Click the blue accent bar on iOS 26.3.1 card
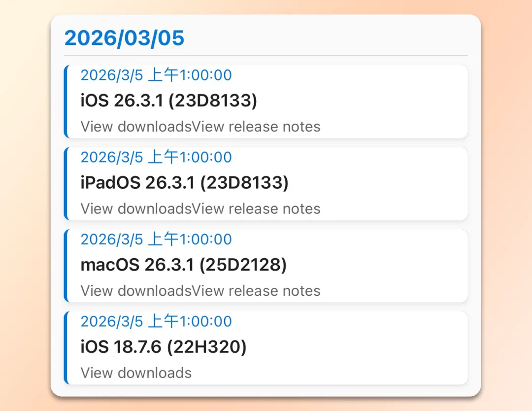 click(66, 102)
